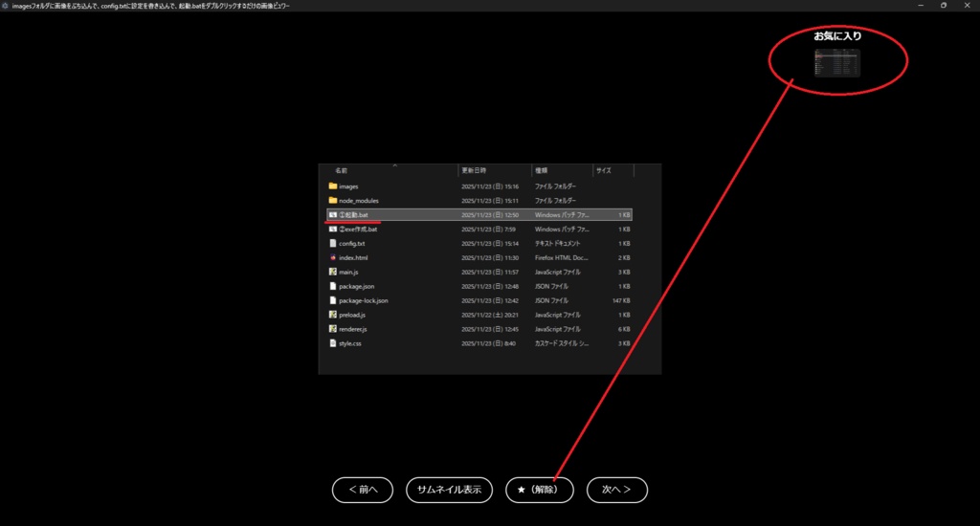This screenshot has width=980, height=526.
Task: Click renderer.js in the displayed picture
Action: click(x=352, y=329)
